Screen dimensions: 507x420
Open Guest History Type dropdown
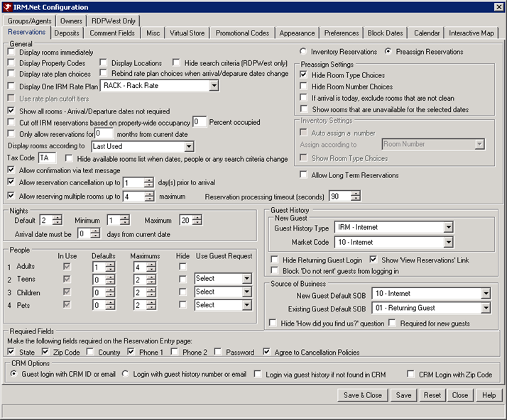pyautogui.click(x=448, y=228)
